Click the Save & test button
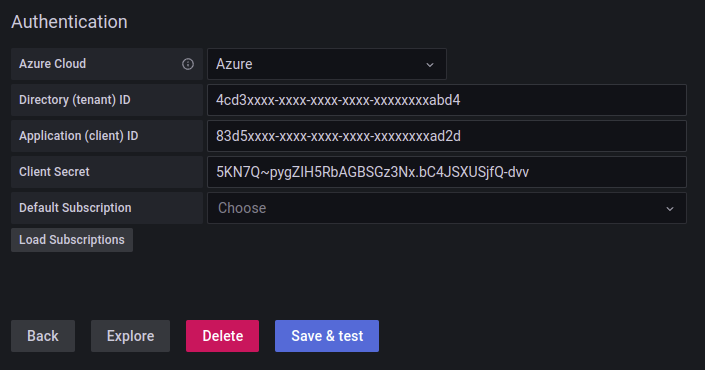 327,336
